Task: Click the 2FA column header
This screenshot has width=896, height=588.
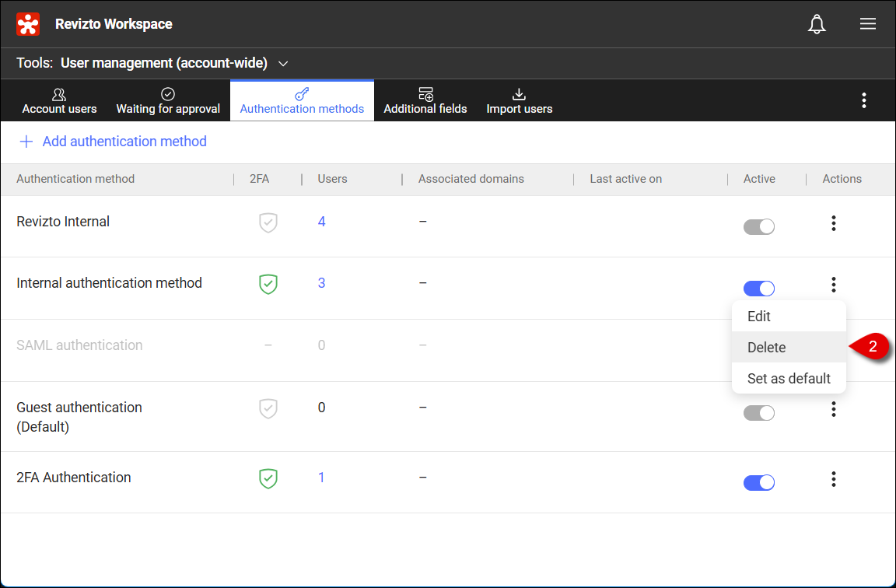Action: 259,179
